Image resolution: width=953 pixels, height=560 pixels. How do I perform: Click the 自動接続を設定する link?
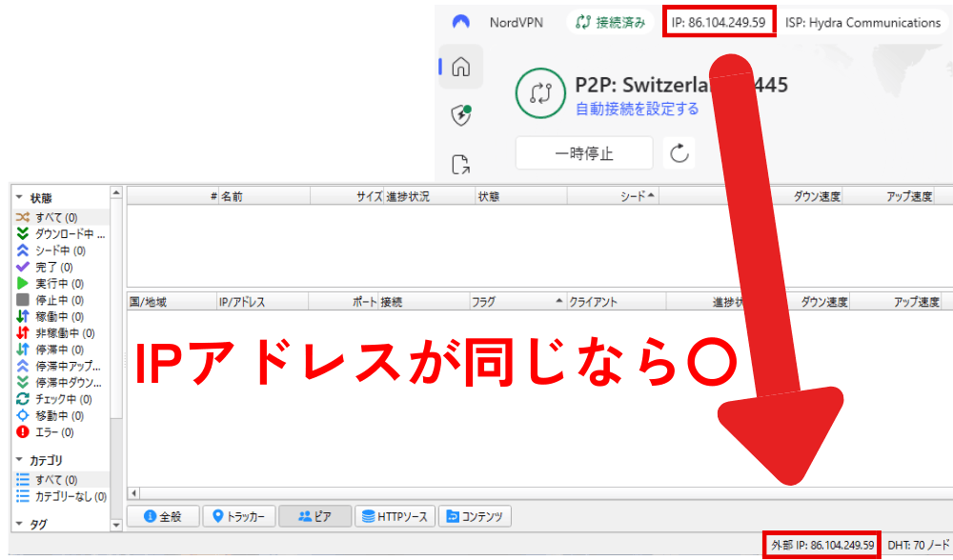[637, 109]
